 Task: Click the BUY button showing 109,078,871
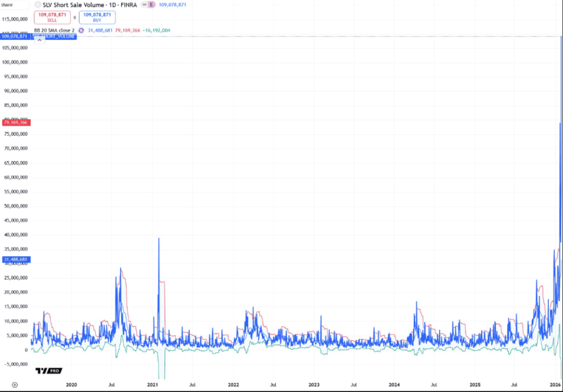point(97,17)
